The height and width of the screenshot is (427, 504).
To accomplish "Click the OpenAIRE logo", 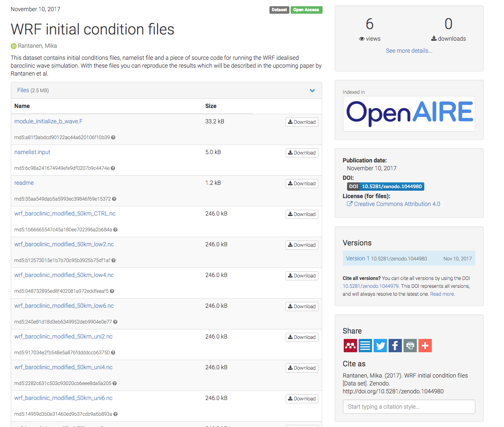I will click(x=409, y=113).
